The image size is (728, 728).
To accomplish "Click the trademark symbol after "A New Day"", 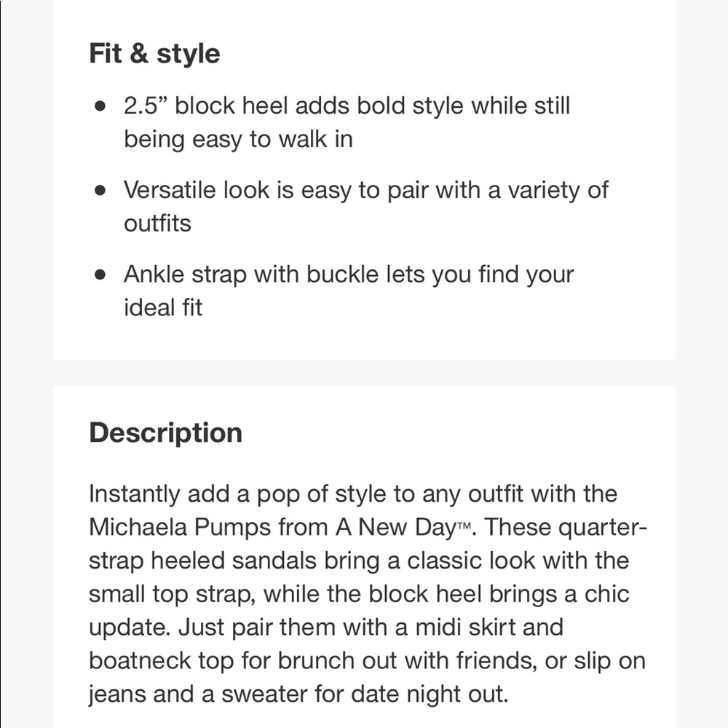I will click(x=464, y=528).
